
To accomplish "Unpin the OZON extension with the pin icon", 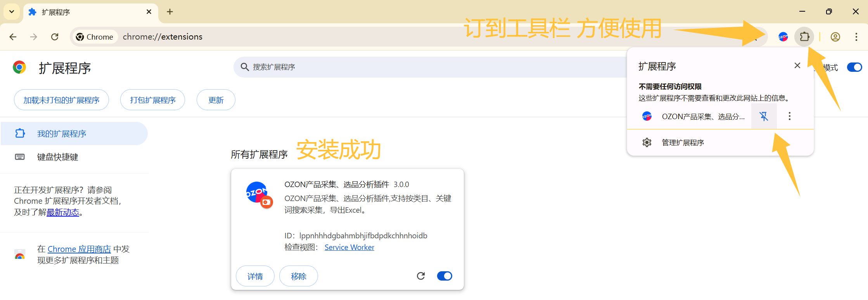I will point(764,116).
